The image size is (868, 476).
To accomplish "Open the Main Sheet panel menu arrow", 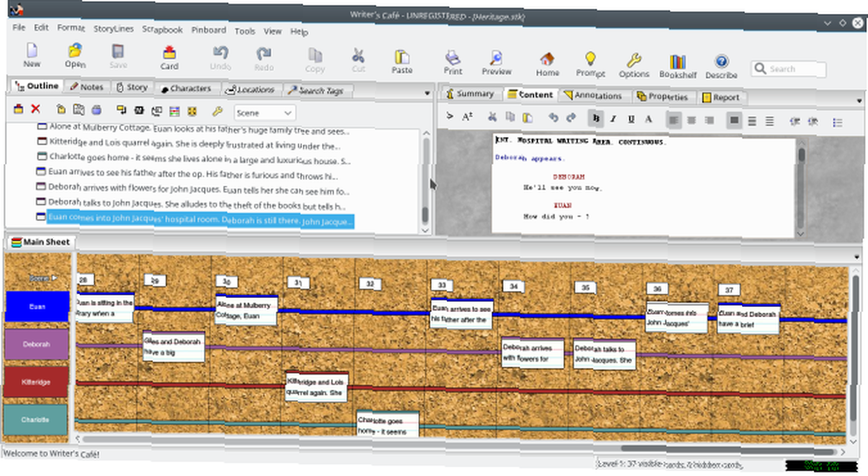I will (x=857, y=257).
